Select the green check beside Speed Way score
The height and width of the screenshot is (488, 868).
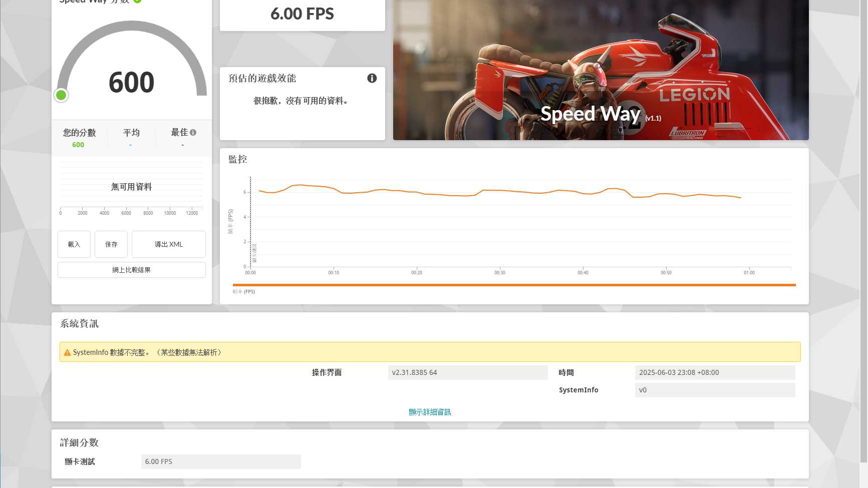pyautogui.click(x=137, y=1)
